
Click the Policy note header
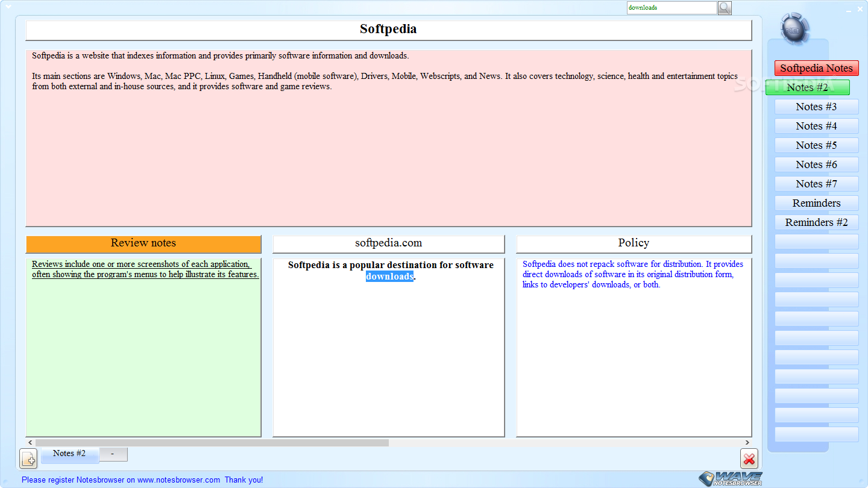(634, 243)
